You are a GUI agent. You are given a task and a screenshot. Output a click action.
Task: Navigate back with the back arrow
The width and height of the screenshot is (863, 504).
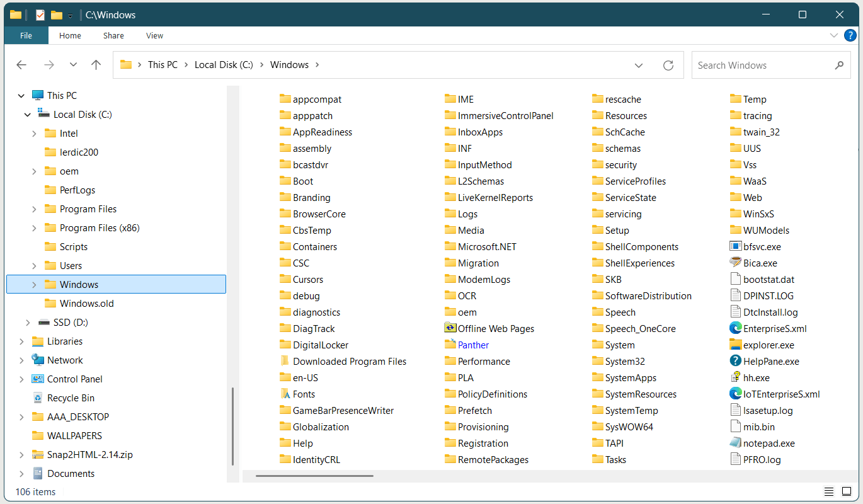21,65
